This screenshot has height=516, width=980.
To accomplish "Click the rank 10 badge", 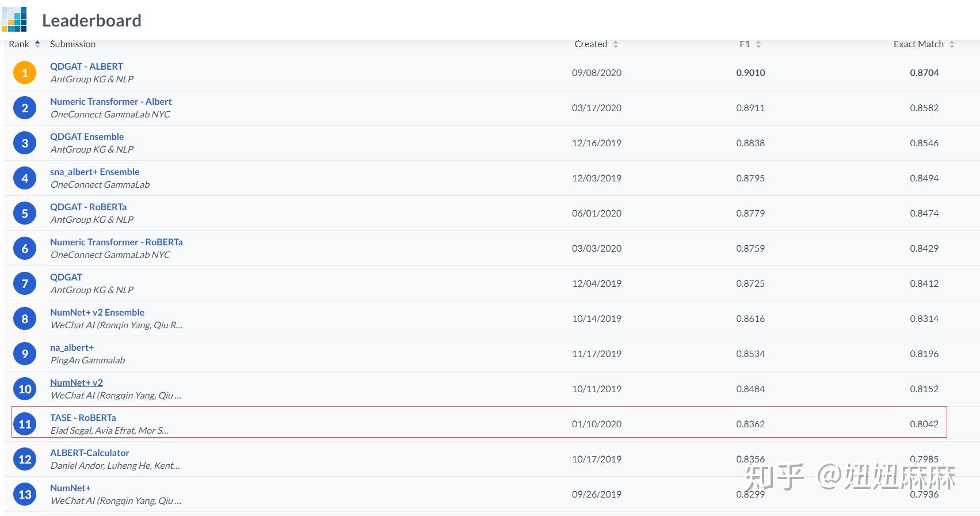I will pyautogui.click(x=25, y=389).
